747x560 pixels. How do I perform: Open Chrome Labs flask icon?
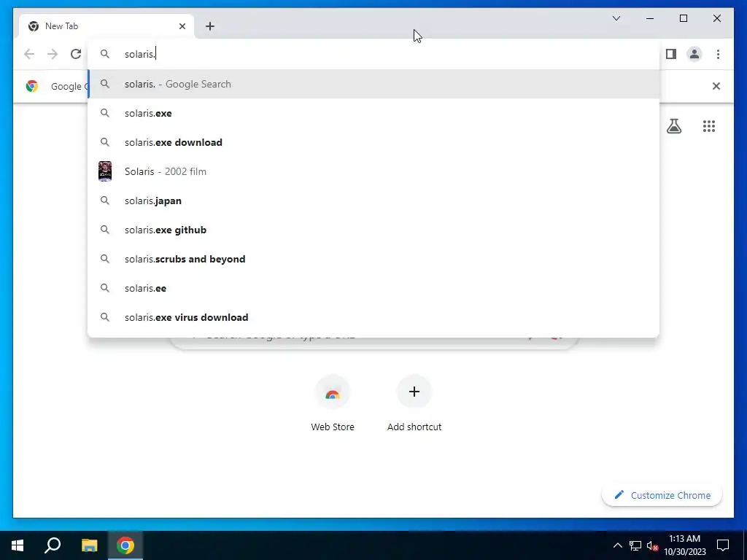673,126
